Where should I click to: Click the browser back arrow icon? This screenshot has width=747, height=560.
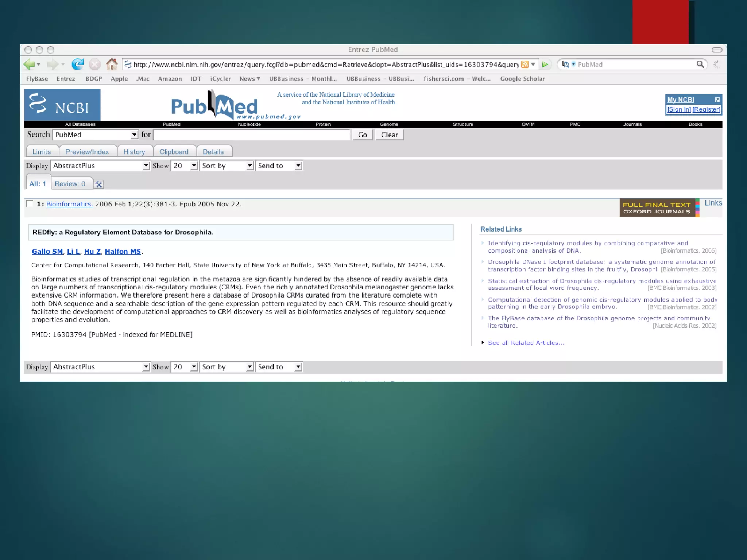[29, 65]
